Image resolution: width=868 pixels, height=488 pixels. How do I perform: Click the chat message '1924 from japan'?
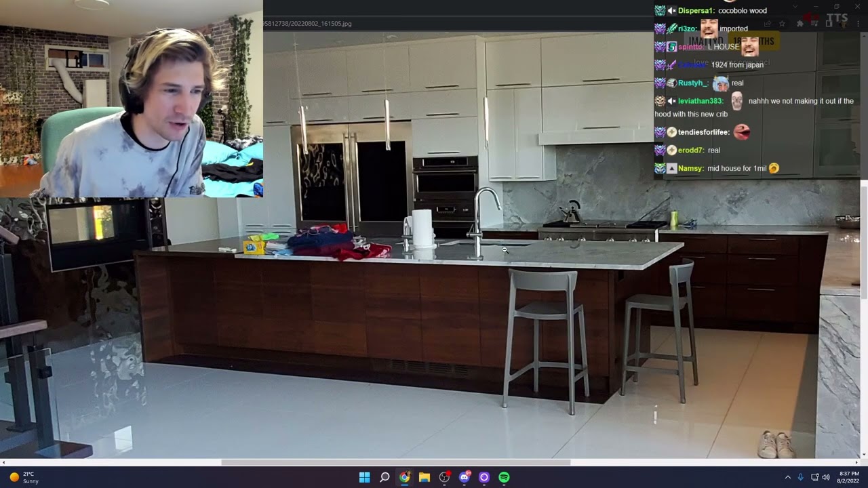coord(737,64)
